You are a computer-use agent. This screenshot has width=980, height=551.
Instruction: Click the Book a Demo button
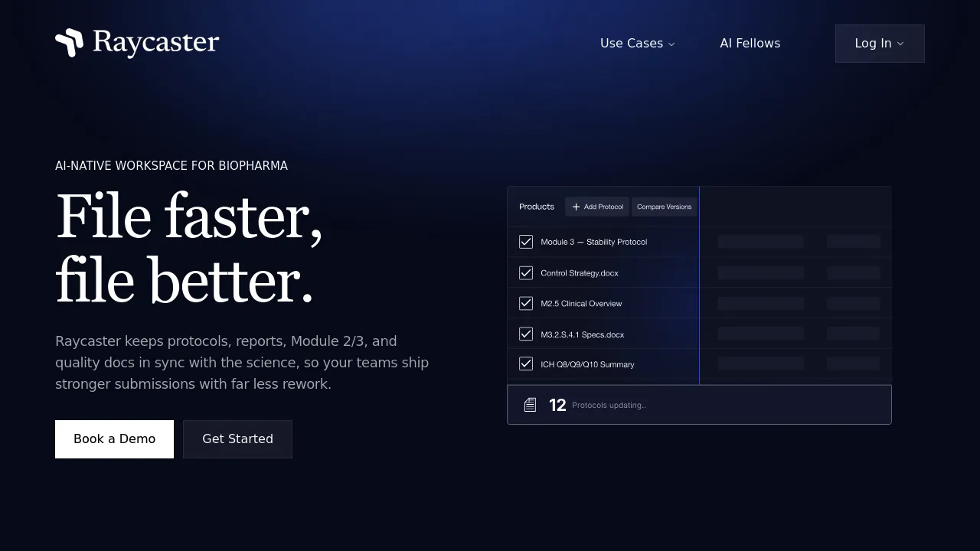click(114, 439)
